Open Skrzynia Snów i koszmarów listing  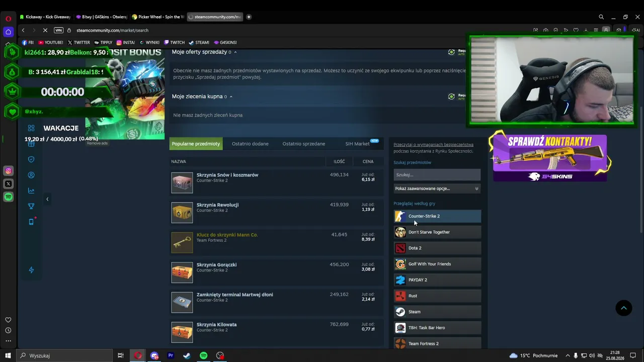point(227,175)
